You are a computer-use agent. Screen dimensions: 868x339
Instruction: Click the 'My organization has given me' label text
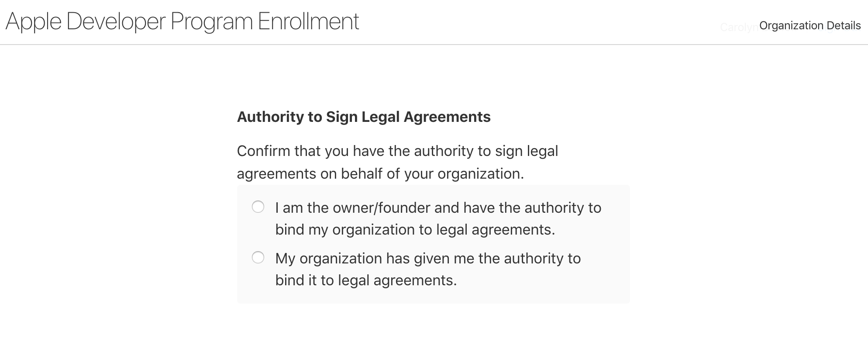click(x=428, y=258)
